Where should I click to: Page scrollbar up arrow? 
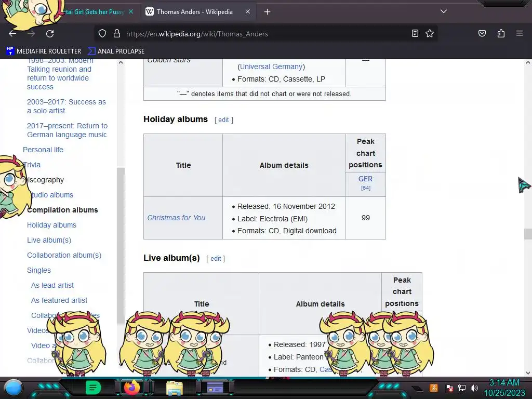pos(528,62)
